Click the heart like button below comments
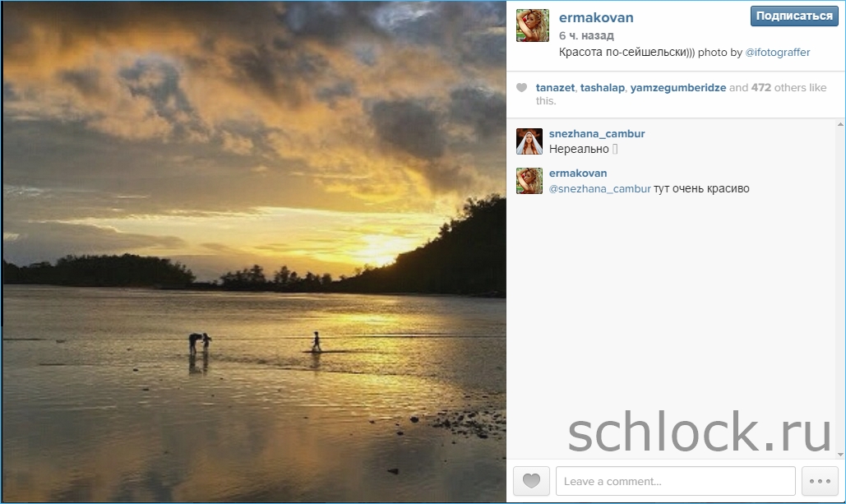The height and width of the screenshot is (504, 846). 531,481
